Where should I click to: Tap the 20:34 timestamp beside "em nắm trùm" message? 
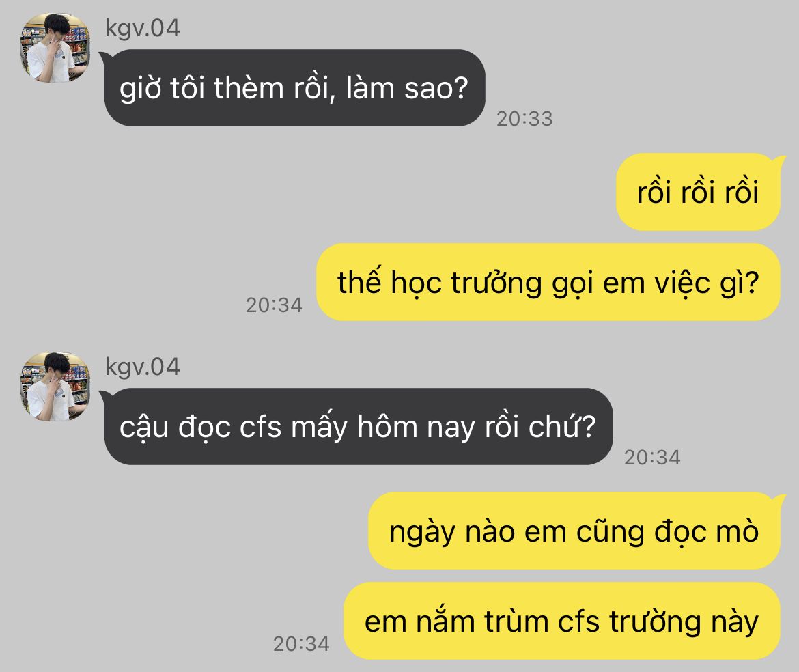coord(301,644)
